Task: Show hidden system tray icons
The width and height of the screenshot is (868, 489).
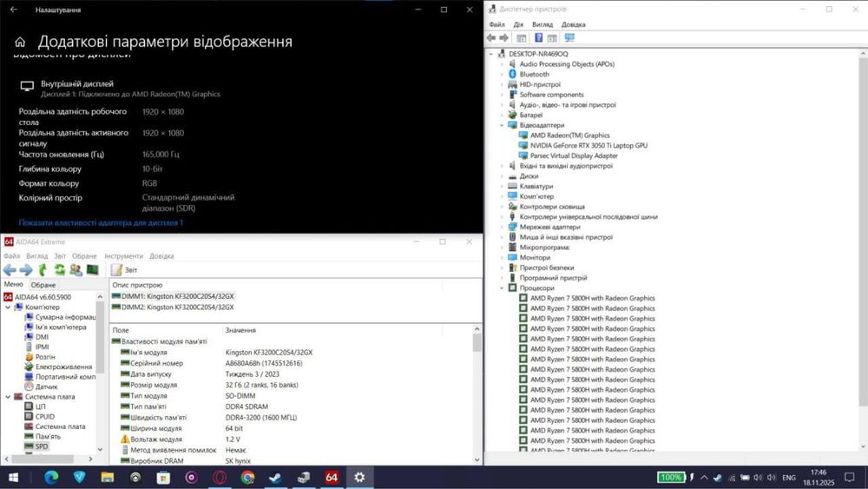Action: click(x=704, y=477)
